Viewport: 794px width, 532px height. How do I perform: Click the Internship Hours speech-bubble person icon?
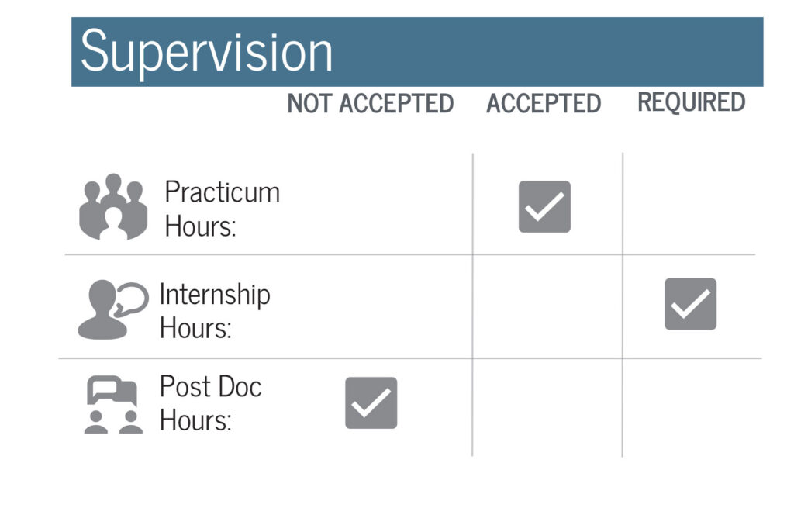point(112,309)
